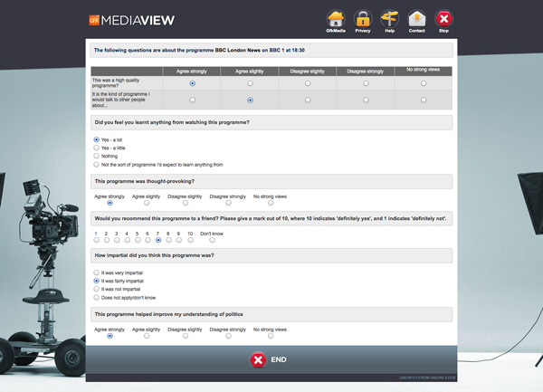Select Agree slightly for talk to other people row
The height and width of the screenshot is (392, 543).
click(x=250, y=100)
